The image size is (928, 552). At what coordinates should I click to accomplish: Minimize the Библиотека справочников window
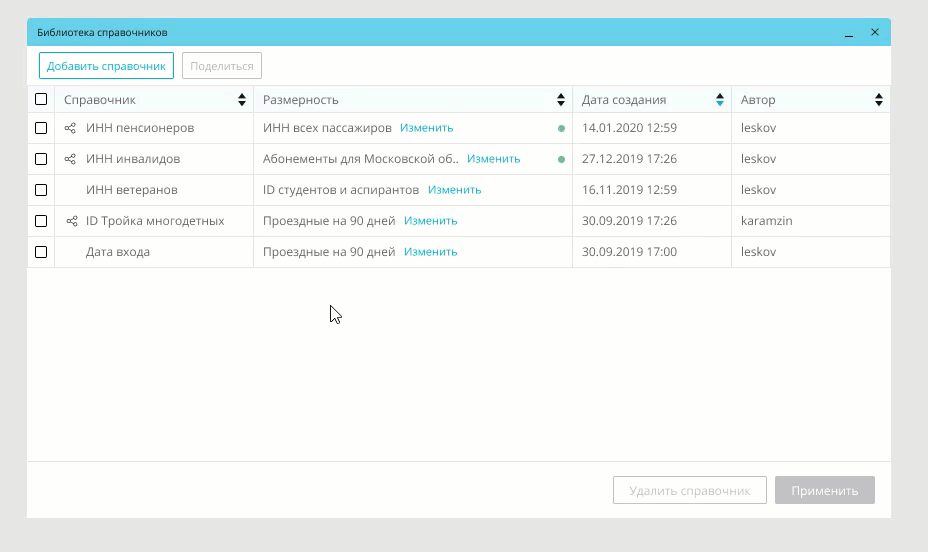(x=849, y=33)
